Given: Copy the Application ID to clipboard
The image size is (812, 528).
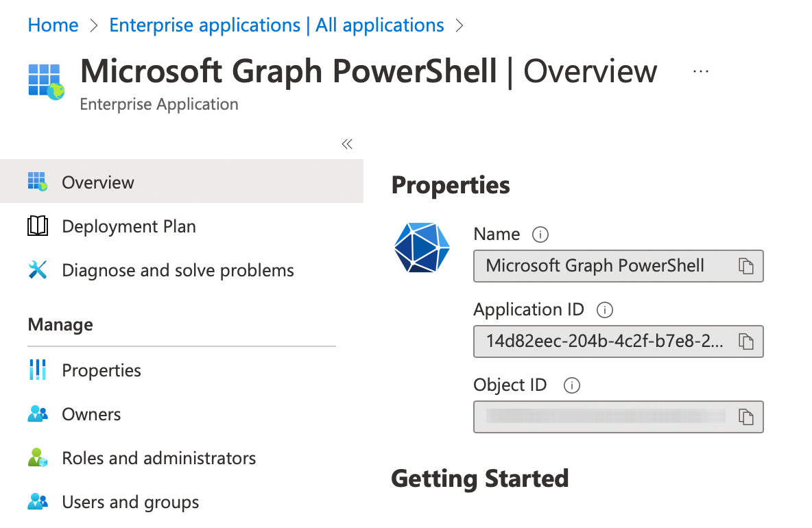Looking at the screenshot, I should pos(745,341).
